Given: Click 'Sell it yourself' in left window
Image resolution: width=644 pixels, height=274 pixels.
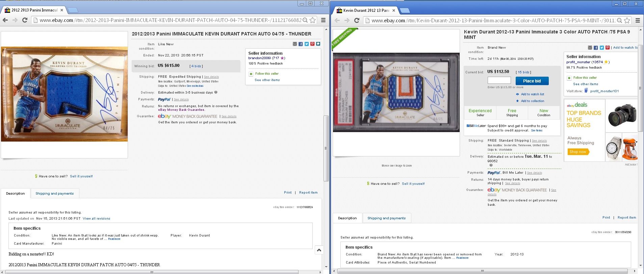Looking at the screenshot, I should coord(81,176).
